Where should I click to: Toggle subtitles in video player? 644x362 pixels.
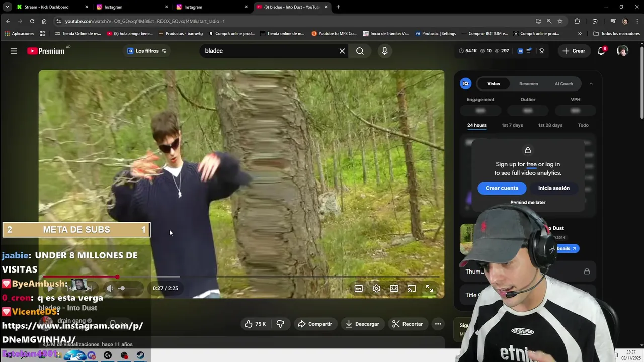(359, 288)
